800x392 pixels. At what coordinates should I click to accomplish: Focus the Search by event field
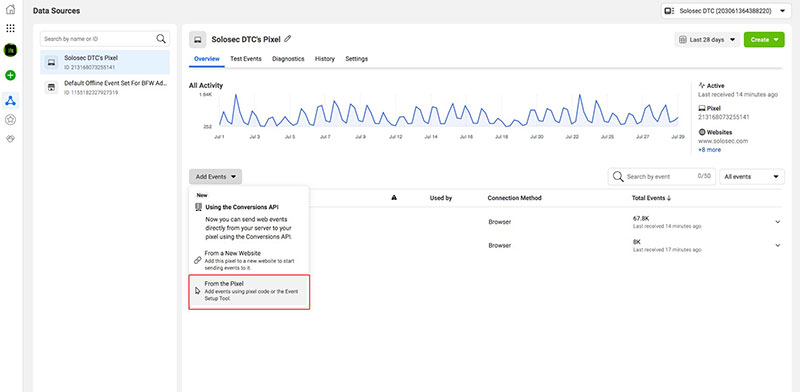tap(662, 177)
